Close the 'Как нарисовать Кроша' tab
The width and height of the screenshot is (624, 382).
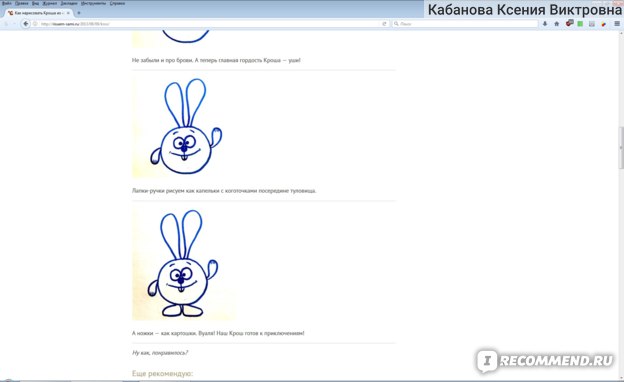[x=68, y=13]
